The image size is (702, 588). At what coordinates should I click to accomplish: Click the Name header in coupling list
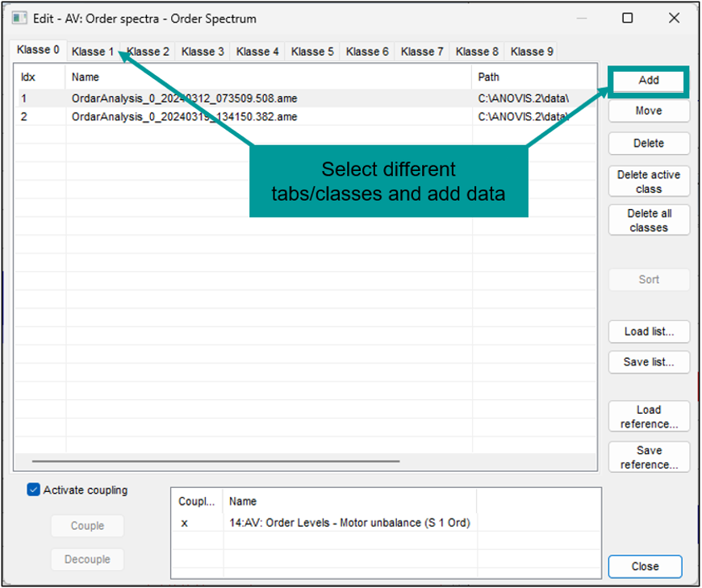(349, 501)
